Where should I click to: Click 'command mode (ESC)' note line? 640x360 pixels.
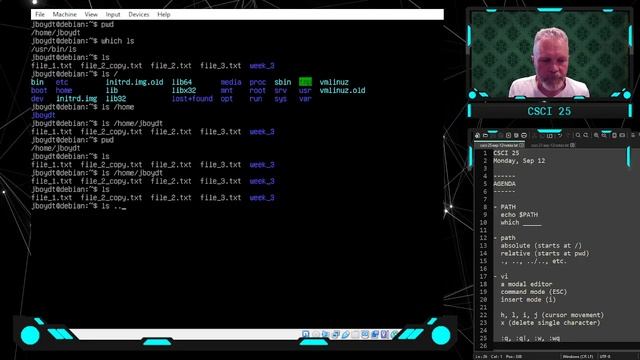pyautogui.click(x=534, y=292)
